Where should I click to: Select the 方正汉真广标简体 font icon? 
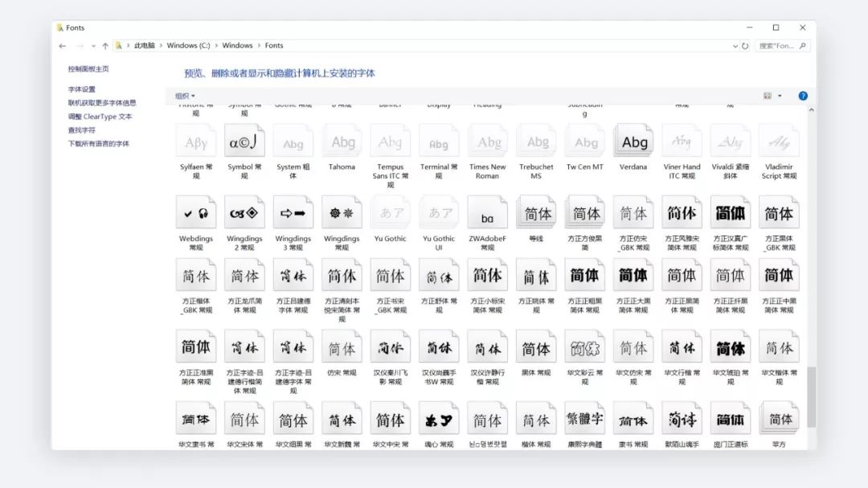click(730, 212)
